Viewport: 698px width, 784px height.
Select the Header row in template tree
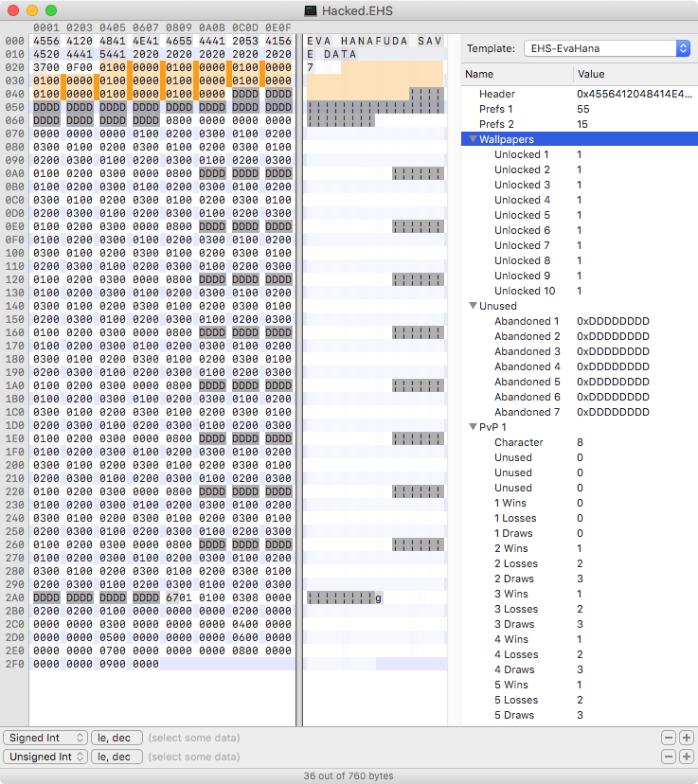497,94
